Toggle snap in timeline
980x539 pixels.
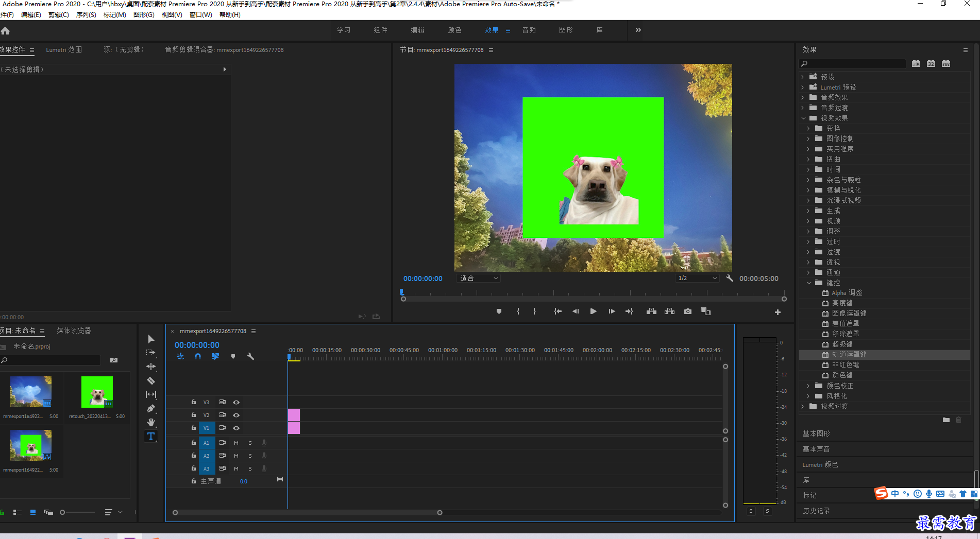198,356
